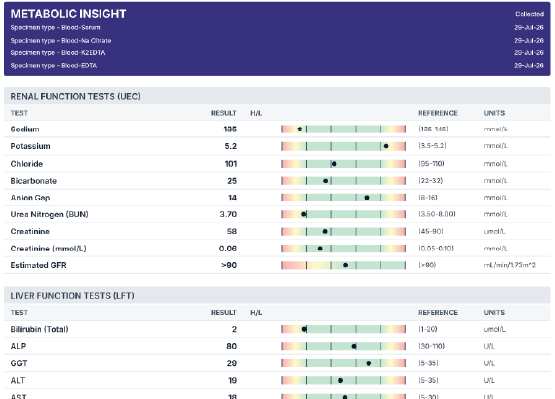Click the H/L column header in renal table

pos(256,113)
